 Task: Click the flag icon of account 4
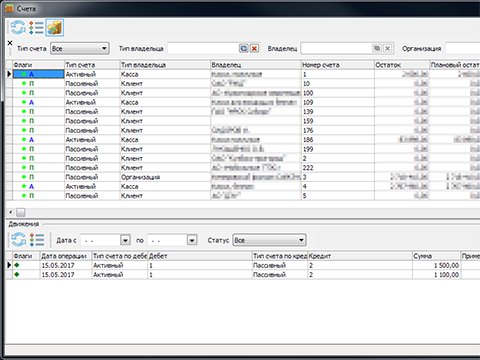[28, 186]
